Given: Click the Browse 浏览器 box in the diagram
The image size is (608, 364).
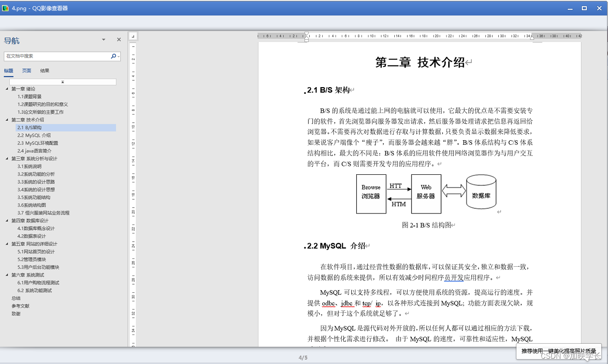Looking at the screenshot, I should [x=371, y=194].
